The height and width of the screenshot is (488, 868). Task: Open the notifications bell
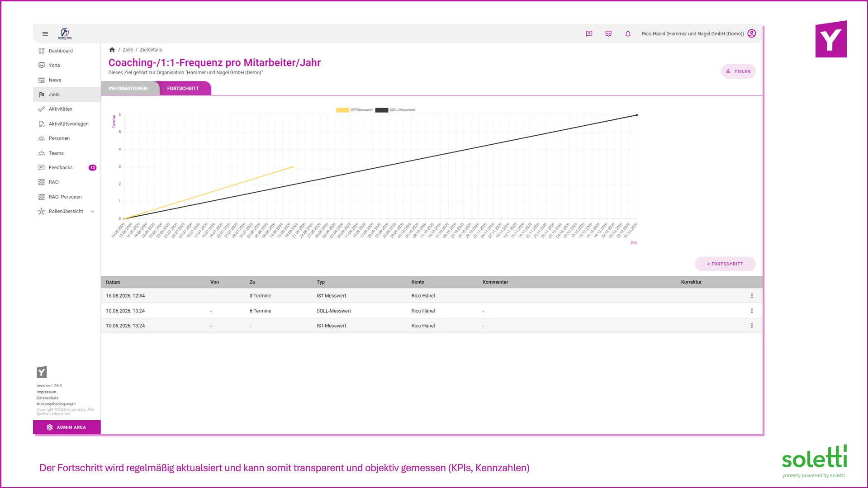pos(628,33)
